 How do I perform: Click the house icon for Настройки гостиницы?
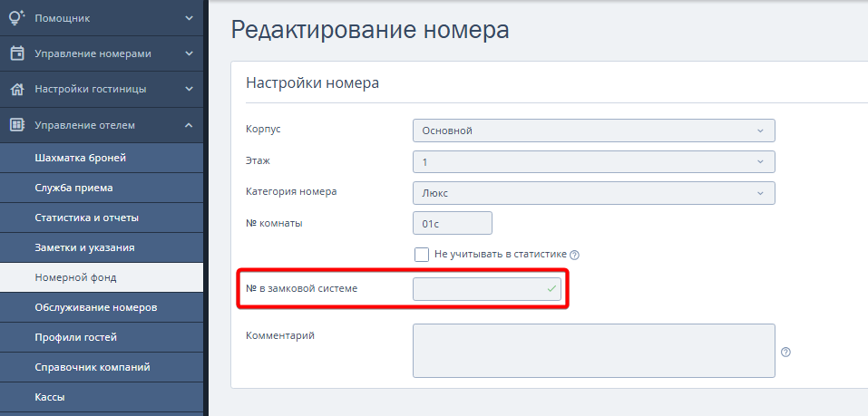tap(16, 90)
